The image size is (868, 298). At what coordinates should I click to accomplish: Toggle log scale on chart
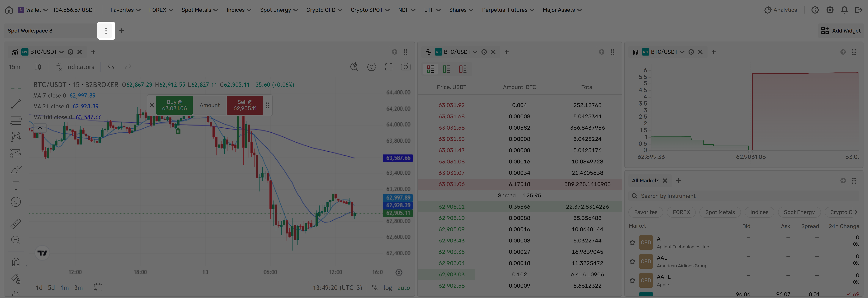[387, 288]
